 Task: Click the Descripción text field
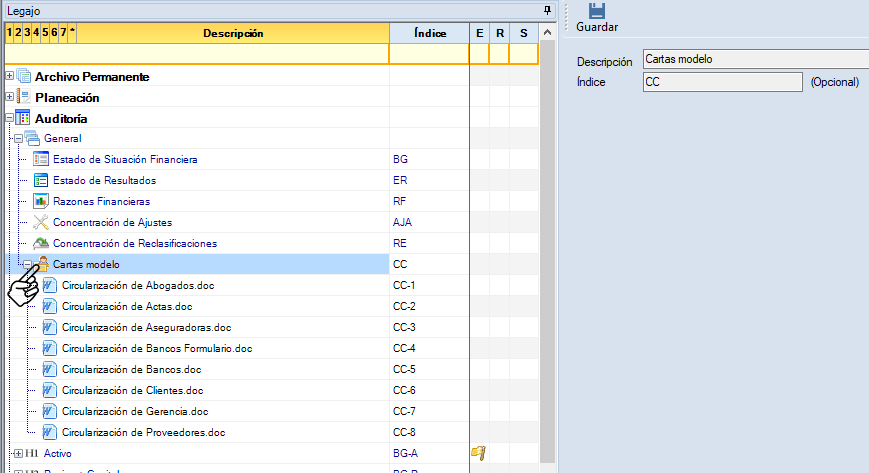pos(755,60)
